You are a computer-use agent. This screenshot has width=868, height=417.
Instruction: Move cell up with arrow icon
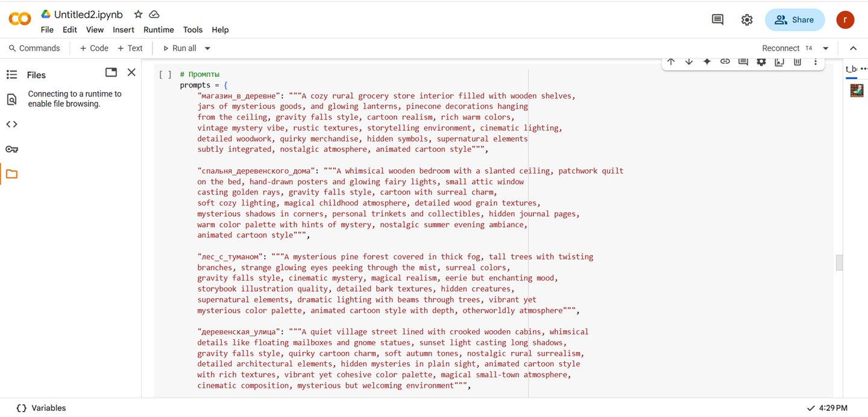pyautogui.click(x=671, y=61)
